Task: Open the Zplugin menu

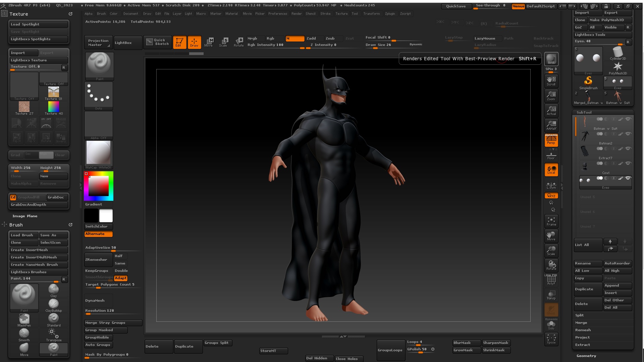Action: tap(390, 14)
